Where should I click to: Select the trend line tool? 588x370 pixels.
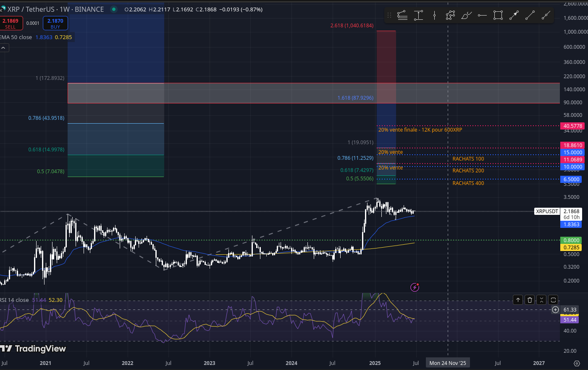coord(530,16)
